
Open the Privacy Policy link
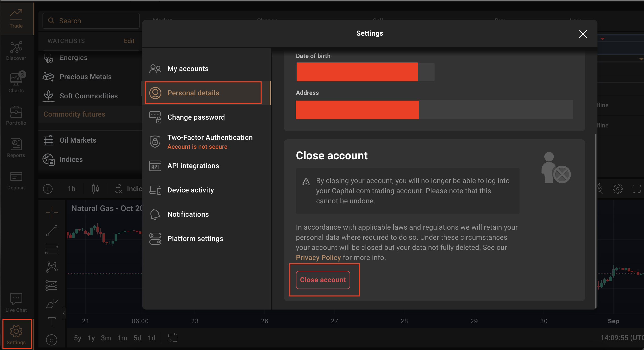[318, 258]
